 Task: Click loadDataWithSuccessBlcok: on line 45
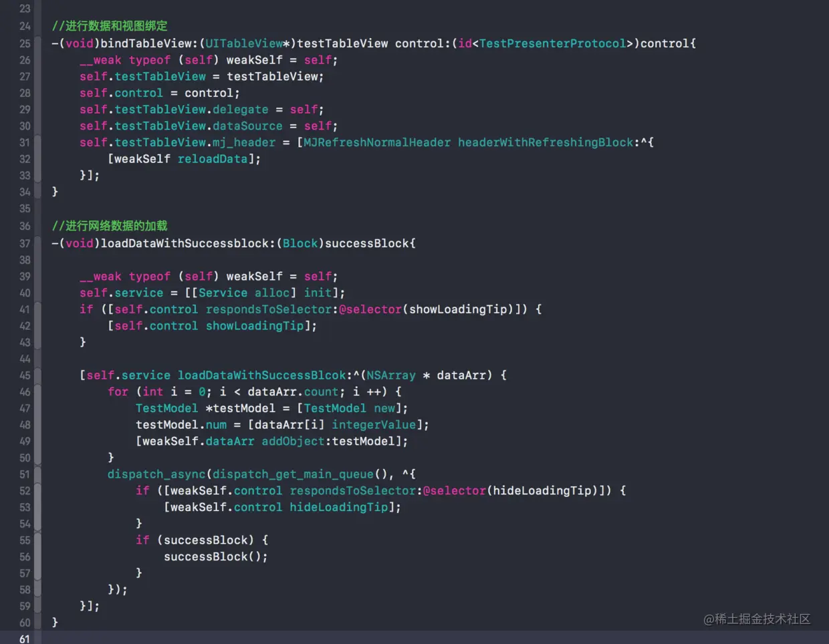pos(265,375)
